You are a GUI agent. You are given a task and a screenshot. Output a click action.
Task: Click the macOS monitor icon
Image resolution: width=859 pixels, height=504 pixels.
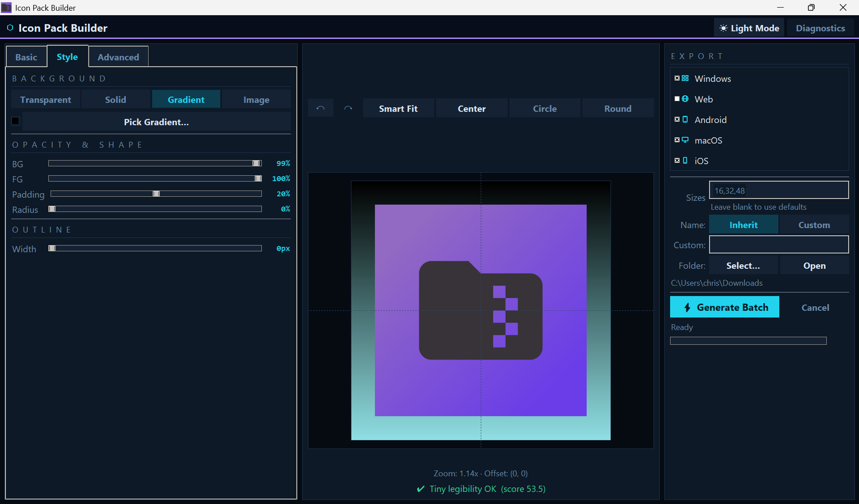[x=685, y=140]
